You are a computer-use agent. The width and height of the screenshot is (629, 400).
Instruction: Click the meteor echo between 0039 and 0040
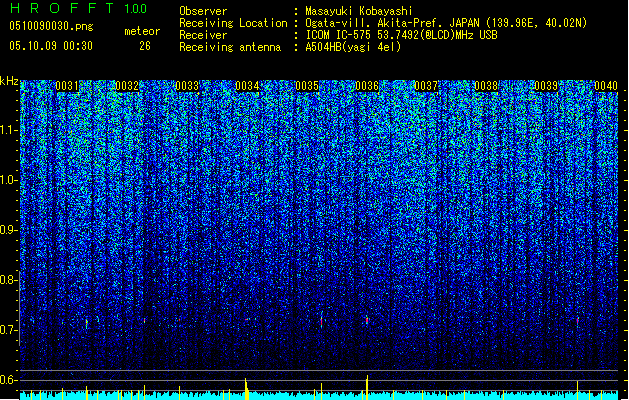point(578,321)
